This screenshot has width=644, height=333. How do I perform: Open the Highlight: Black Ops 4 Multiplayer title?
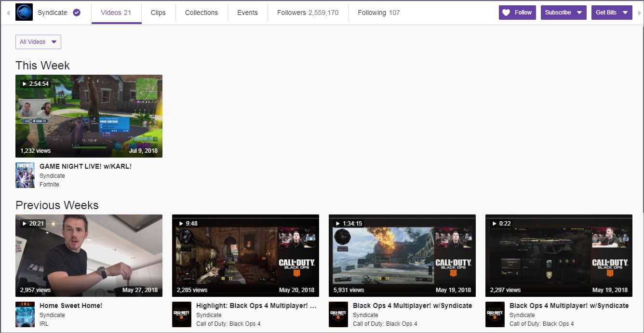(256, 306)
